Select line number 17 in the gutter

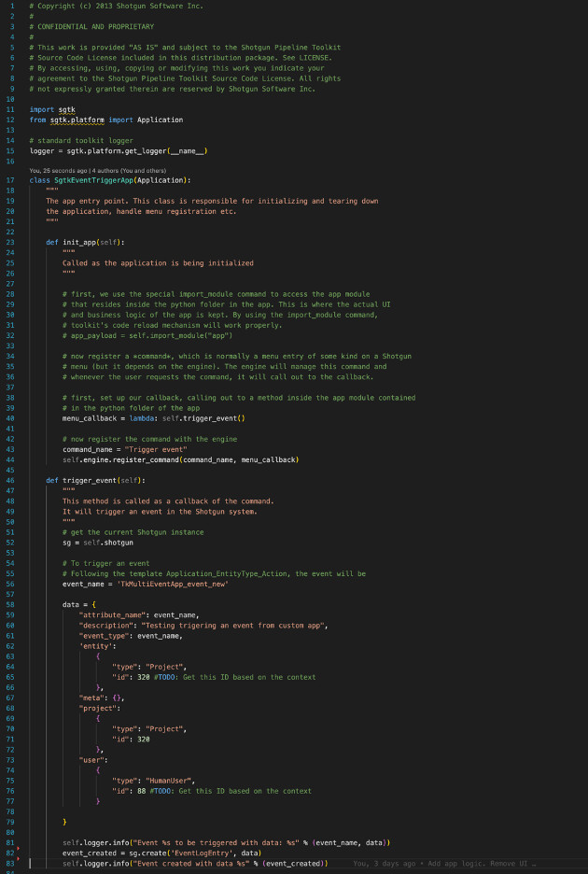[x=10, y=180]
